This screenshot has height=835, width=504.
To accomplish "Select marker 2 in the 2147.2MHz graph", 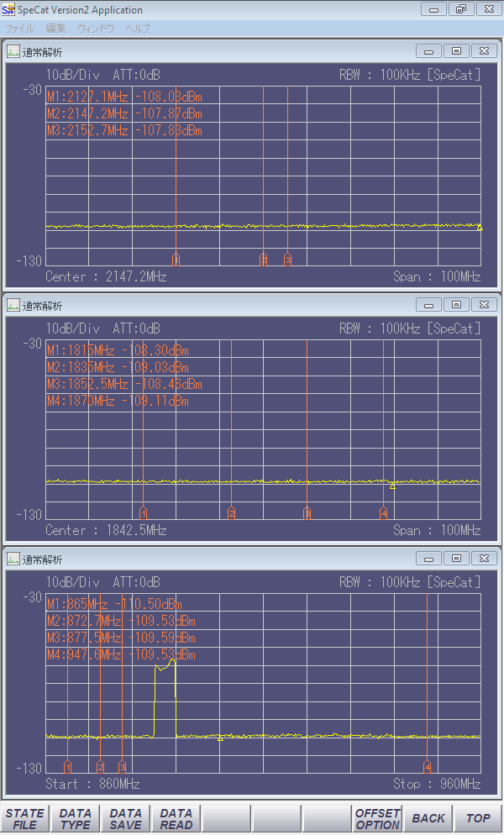I will tap(263, 260).
